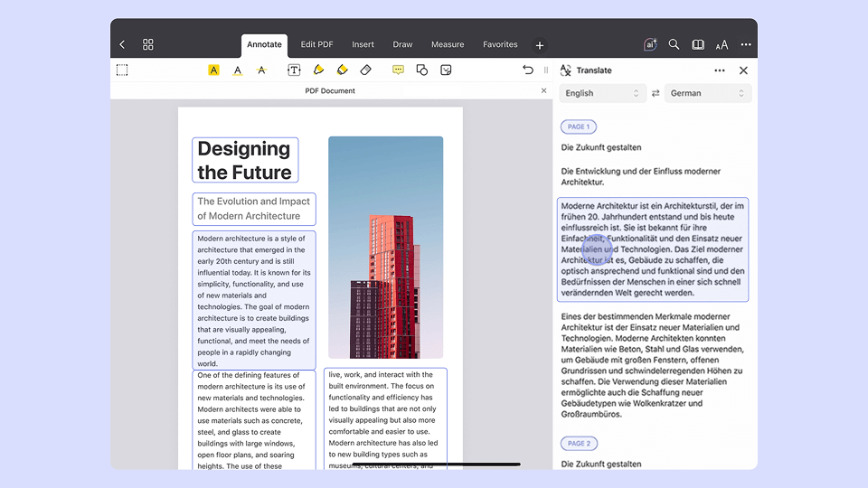
Task: Open the English source language dropdown
Action: coord(601,93)
